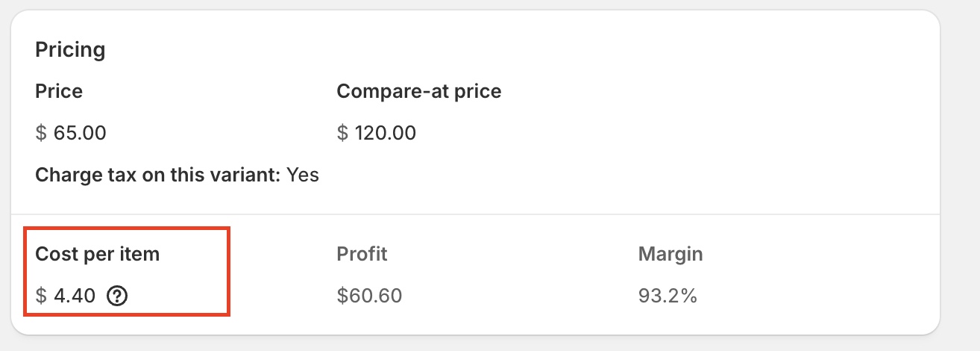Click the Margin label

[x=670, y=254]
